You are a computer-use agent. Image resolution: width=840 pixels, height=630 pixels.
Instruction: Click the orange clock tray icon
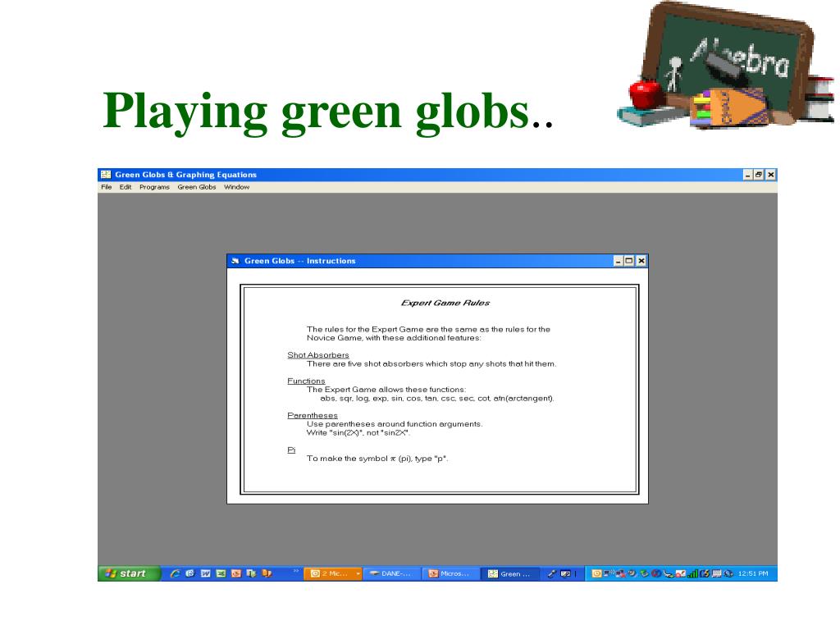[596, 573]
